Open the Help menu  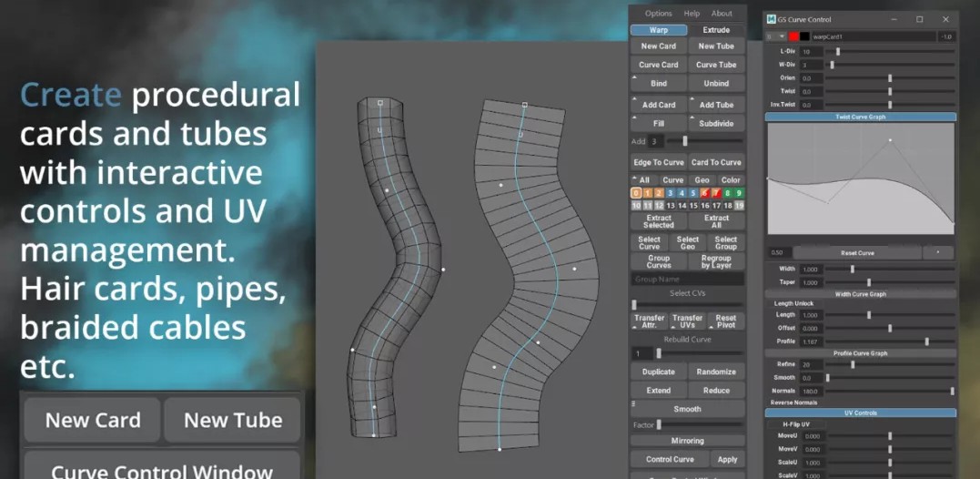click(x=692, y=14)
